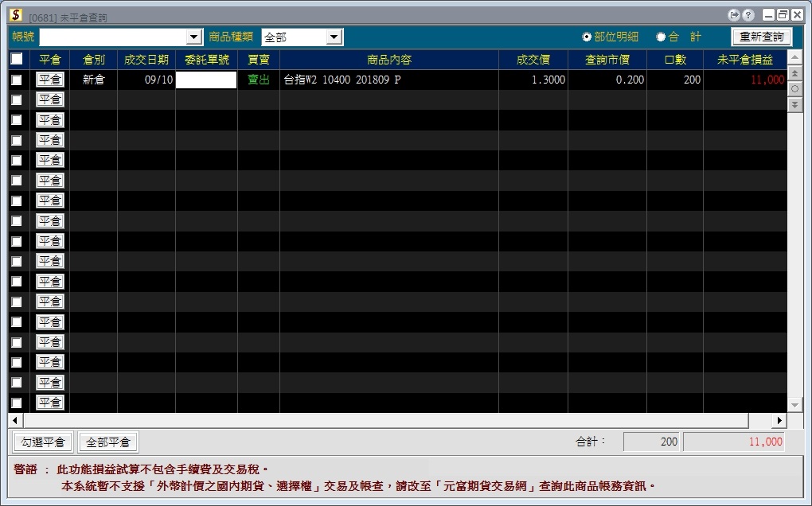The width and height of the screenshot is (812, 506).
Task: Close the 未平倉查詢 window
Action: tap(796, 15)
